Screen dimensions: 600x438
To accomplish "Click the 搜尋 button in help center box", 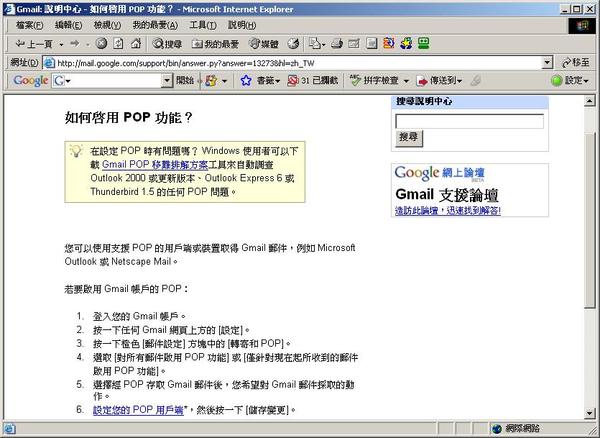I will [409, 138].
